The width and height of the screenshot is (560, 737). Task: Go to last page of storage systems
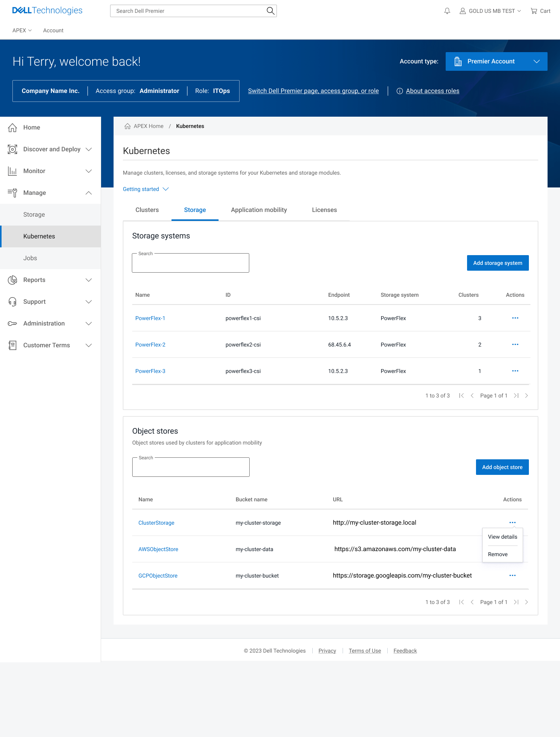point(516,396)
